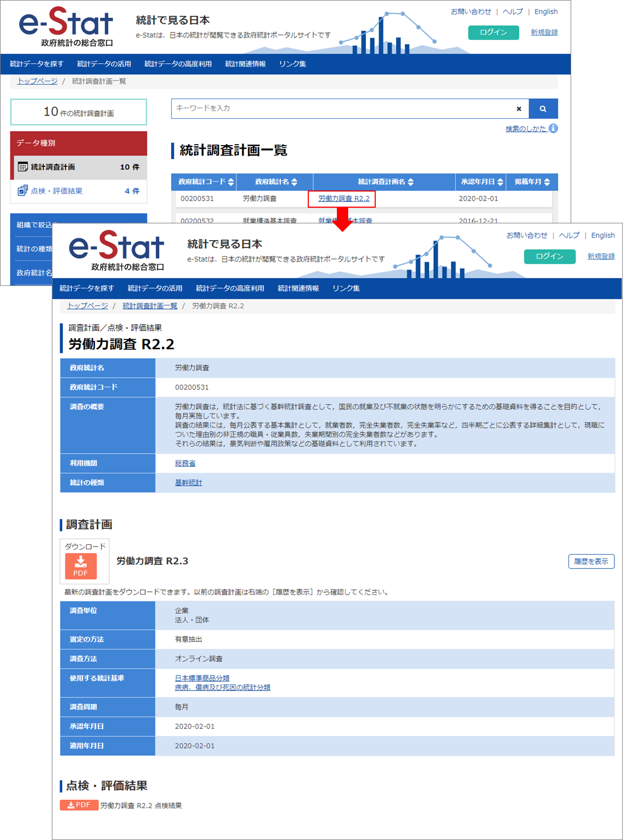Click the info icon beside 検索のしかた
623x840 pixels.
click(553, 128)
